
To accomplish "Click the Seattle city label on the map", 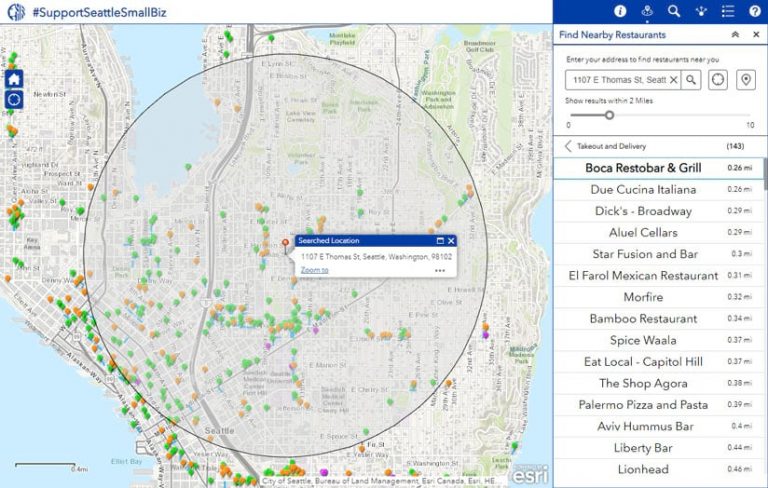I will click(x=219, y=431).
